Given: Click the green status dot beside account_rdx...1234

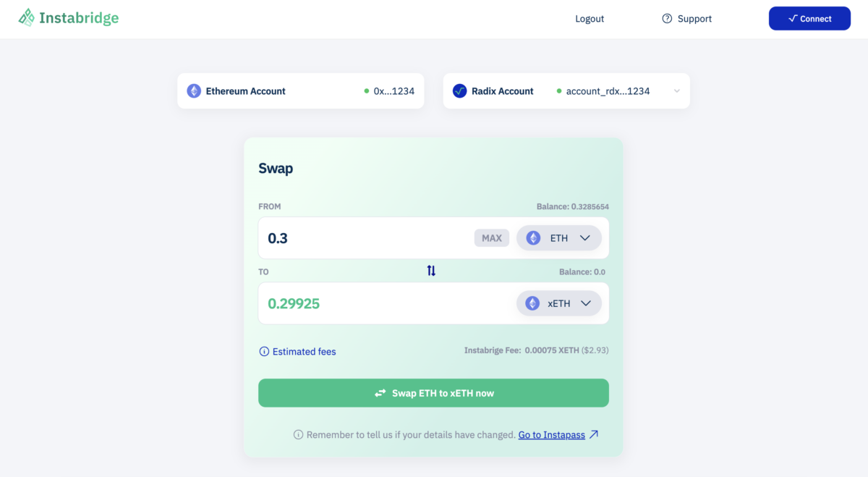Looking at the screenshot, I should click(x=559, y=91).
